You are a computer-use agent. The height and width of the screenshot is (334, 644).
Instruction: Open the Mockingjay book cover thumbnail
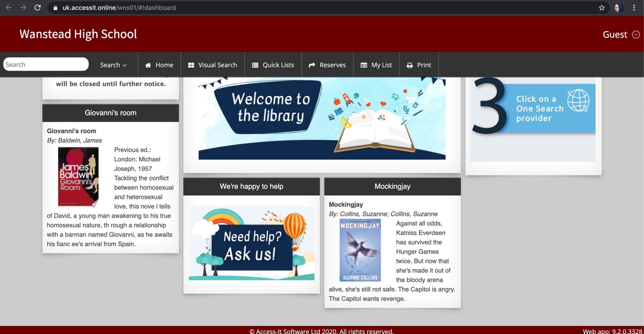(360, 250)
